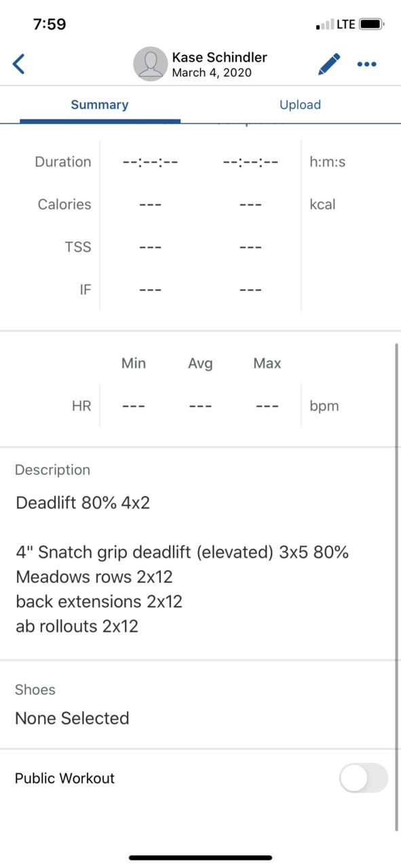This screenshot has height=868, width=401.
Task: Tap the battery status icon
Action: 372,24
